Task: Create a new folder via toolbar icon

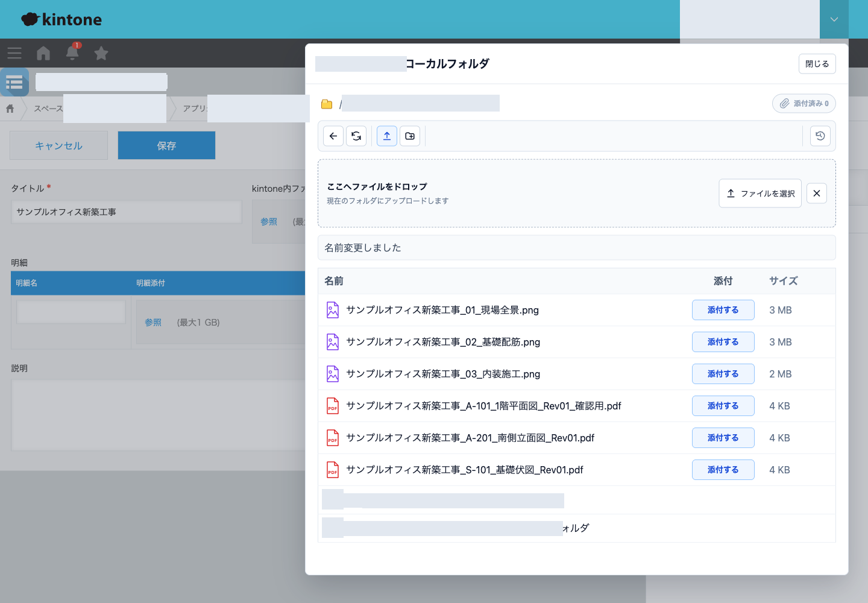Action: coord(410,136)
